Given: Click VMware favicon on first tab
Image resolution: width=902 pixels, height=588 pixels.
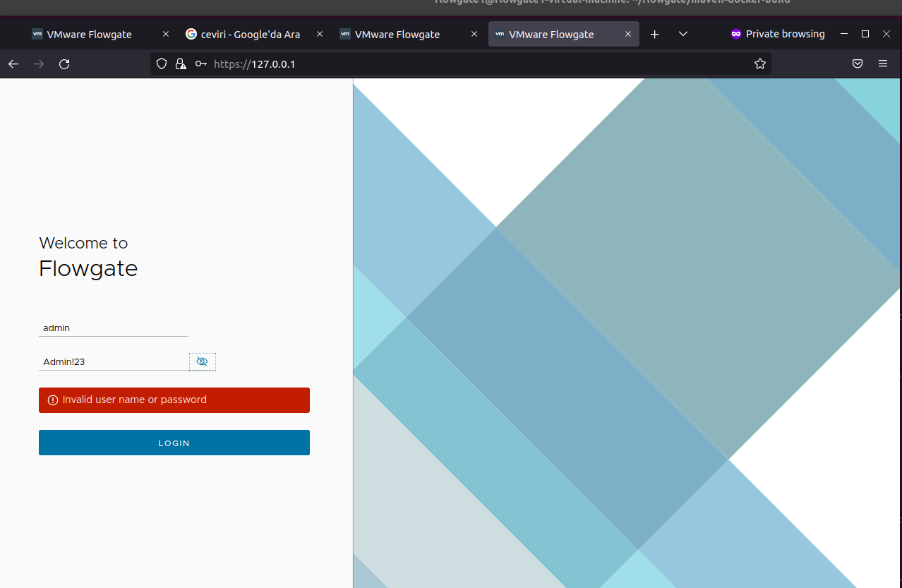Looking at the screenshot, I should (x=37, y=34).
